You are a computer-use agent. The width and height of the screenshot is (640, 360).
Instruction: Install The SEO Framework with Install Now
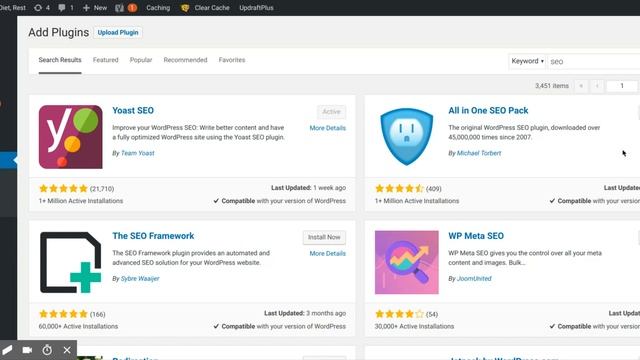[324, 237]
